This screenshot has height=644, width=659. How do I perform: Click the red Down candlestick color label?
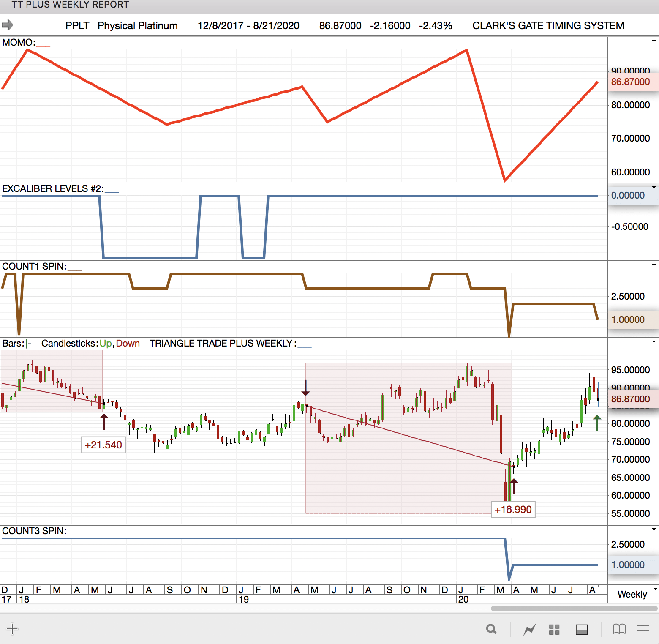[x=128, y=343]
